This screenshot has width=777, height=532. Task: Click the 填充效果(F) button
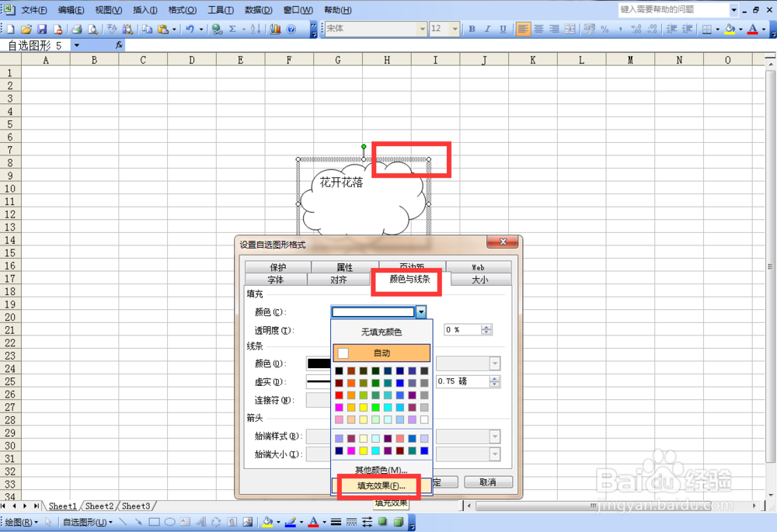[x=378, y=487]
